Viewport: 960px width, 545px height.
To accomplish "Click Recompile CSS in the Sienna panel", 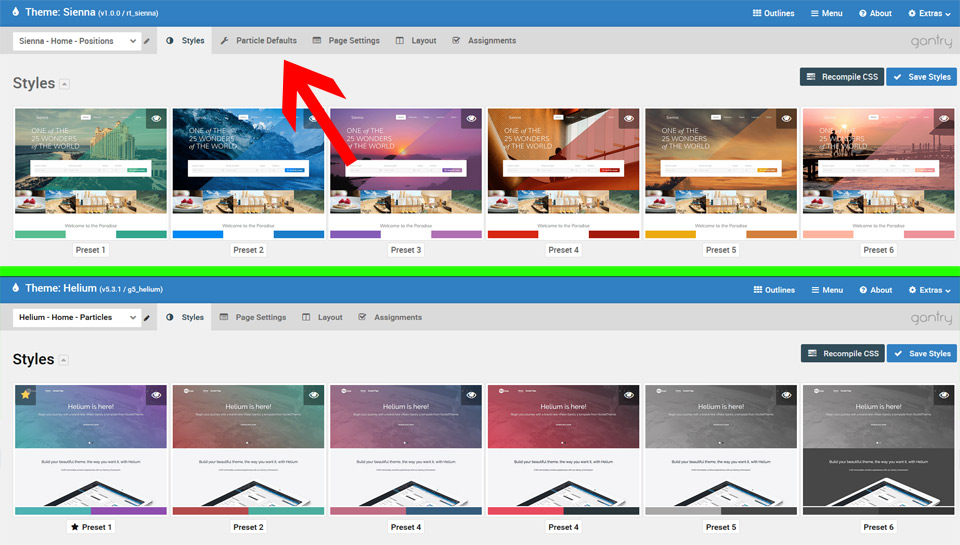I will [842, 77].
